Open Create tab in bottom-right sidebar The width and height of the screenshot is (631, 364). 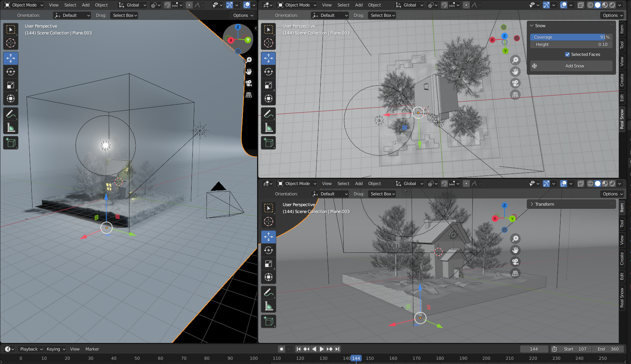pos(622,259)
